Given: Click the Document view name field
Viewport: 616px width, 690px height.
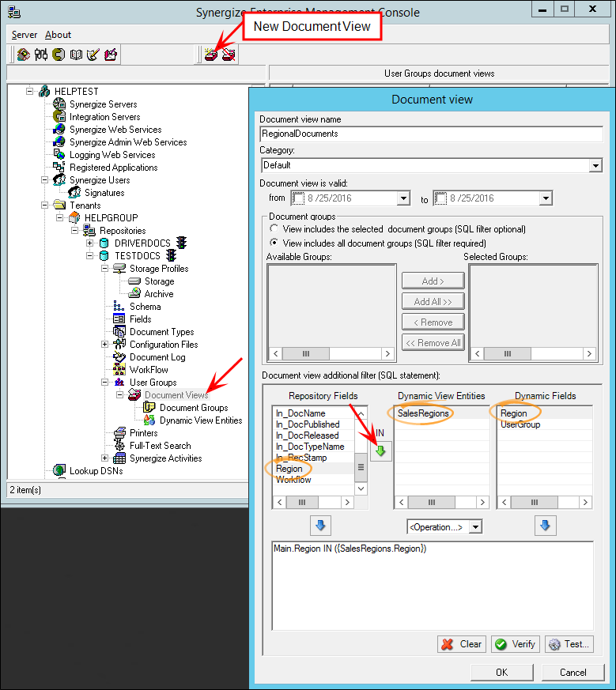Looking at the screenshot, I should click(x=431, y=134).
